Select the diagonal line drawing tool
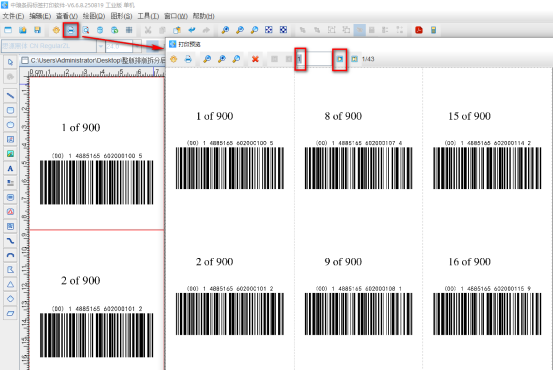The height and width of the screenshot is (371, 553). 10,96
